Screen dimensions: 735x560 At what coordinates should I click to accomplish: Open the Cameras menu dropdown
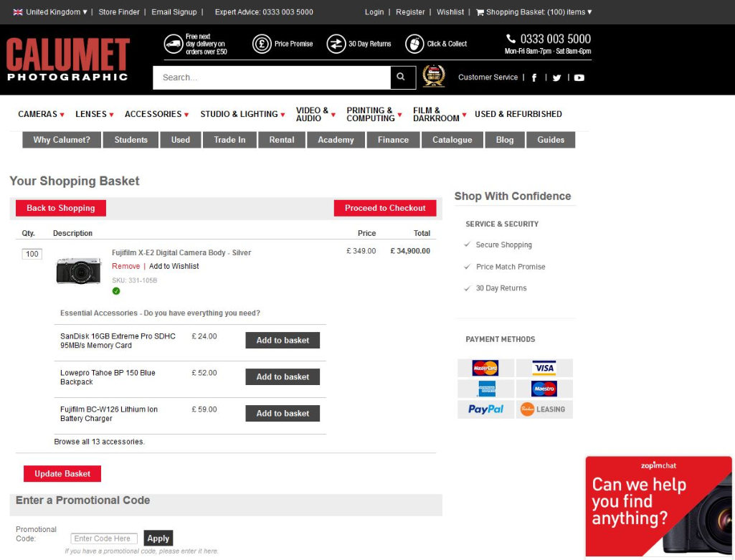[41, 114]
